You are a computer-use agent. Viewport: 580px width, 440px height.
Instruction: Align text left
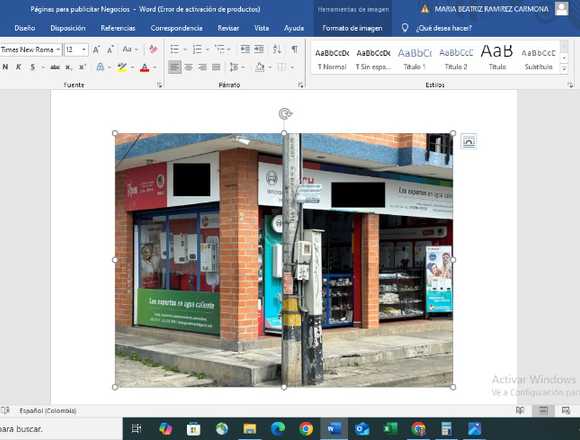click(x=175, y=67)
